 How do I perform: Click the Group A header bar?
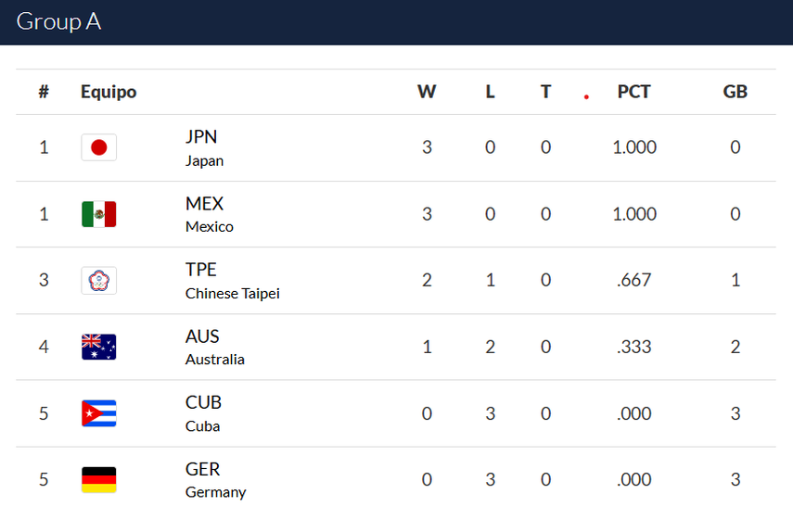[x=396, y=22]
